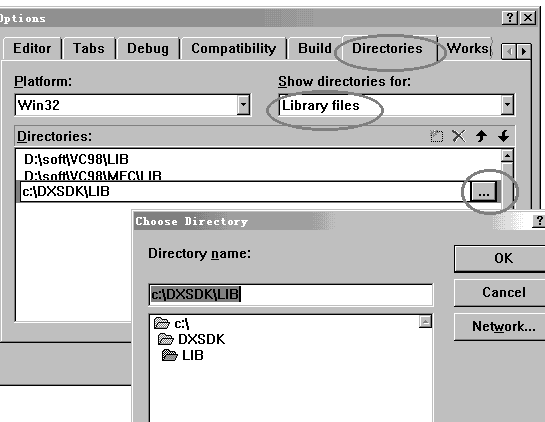
Task: Move directory down with the down arrow icon
Action: [x=503, y=136]
